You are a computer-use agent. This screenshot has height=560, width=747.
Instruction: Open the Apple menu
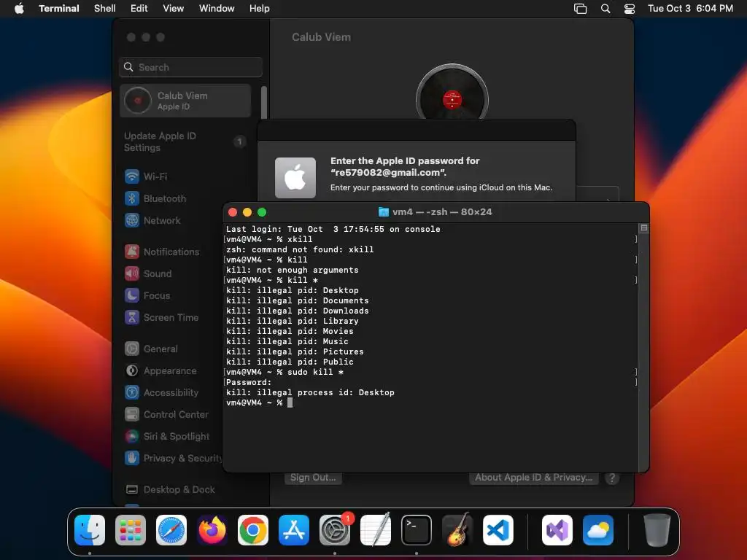tap(19, 9)
